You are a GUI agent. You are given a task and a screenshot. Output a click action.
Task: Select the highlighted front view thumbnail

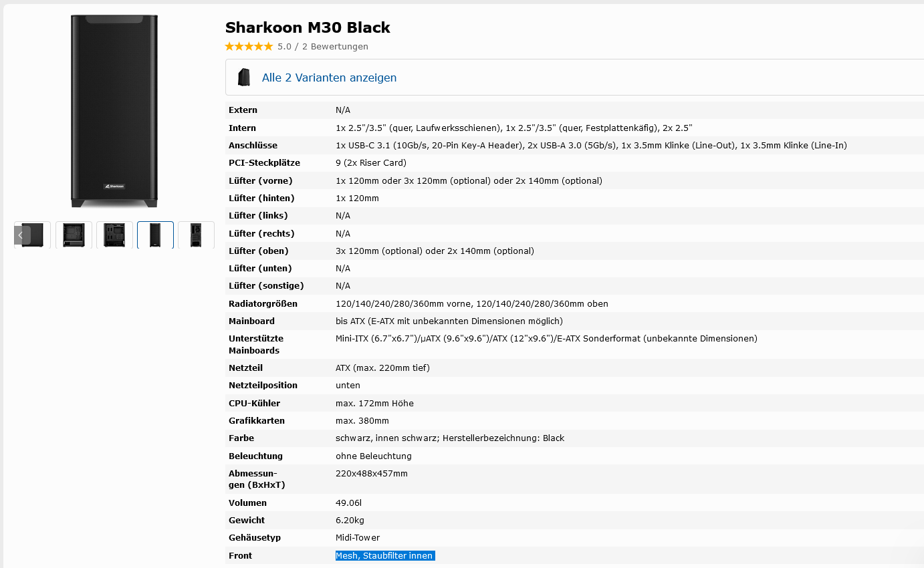coord(155,235)
